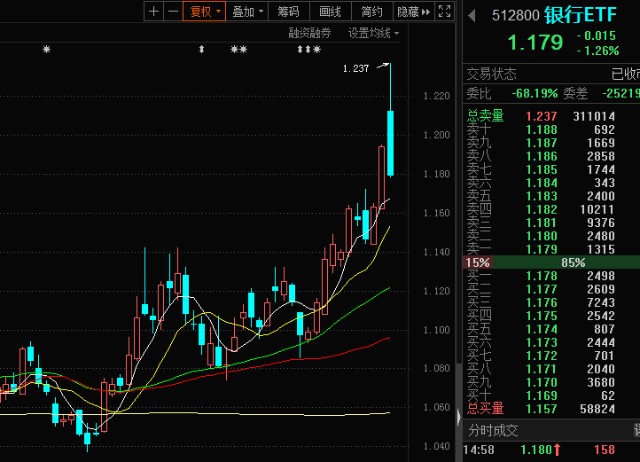The image size is (640, 462).
Task: Toggle 筹码 chip distribution display
Action: click(289, 11)
